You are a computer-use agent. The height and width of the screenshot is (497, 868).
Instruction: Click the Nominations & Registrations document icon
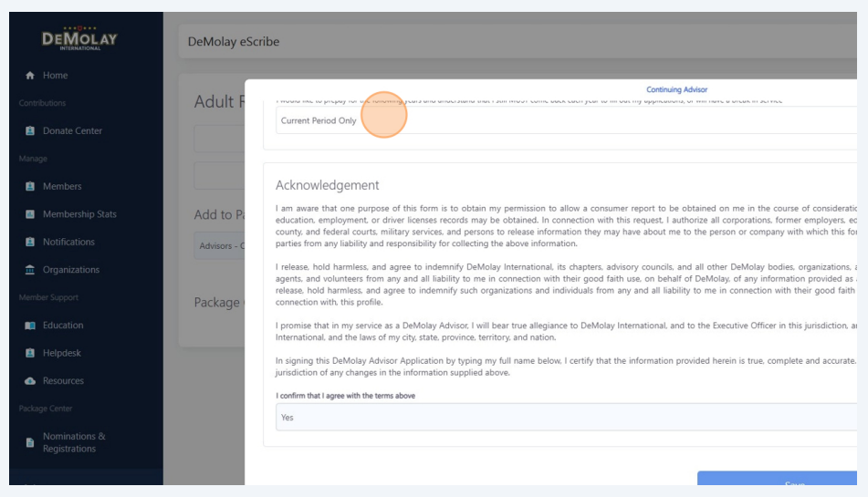[x=30, y=442]
